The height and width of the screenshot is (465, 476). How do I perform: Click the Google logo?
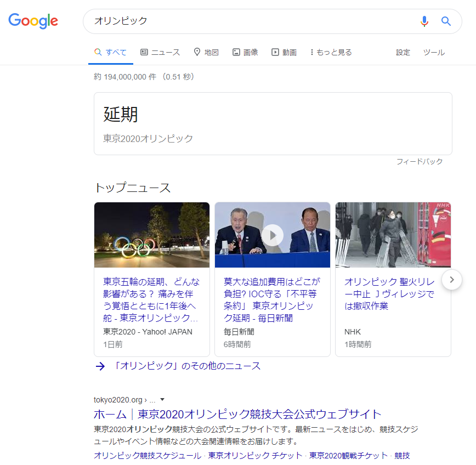coord(33,21)
